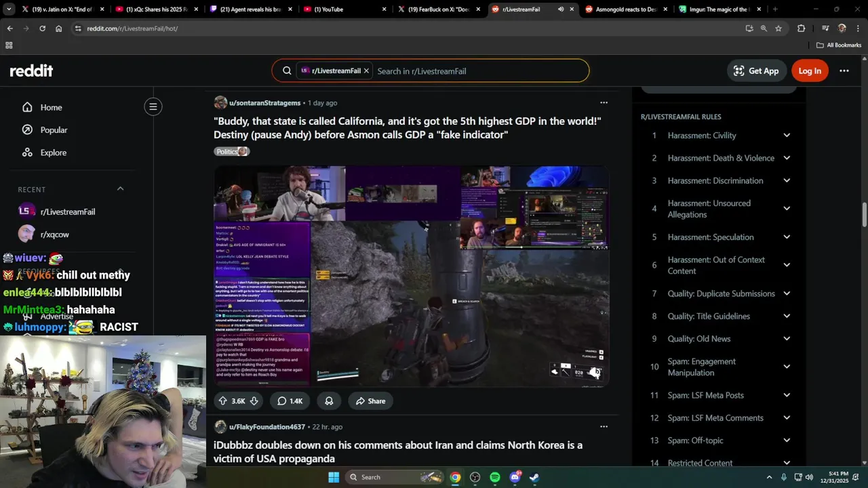
Task: Open u/sontaranStratagems profile
Action: (264, 103)
